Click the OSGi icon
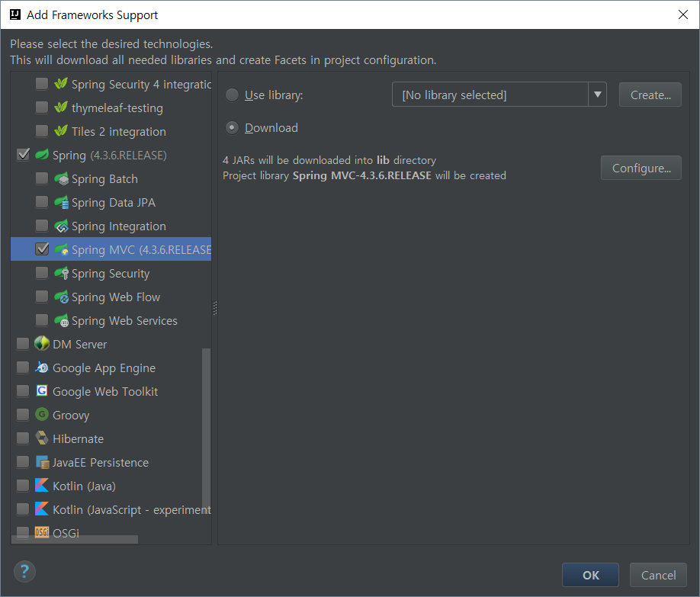Image resolution: width=700 pixels, height=597 pixels. [42, 532]
